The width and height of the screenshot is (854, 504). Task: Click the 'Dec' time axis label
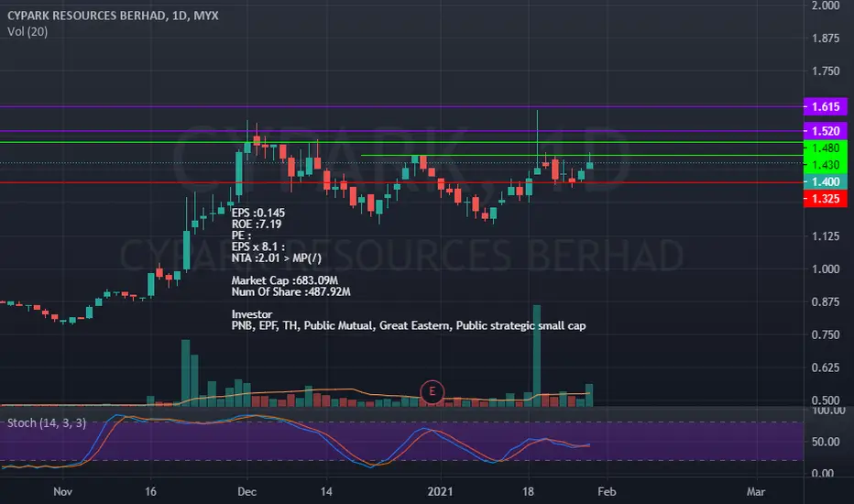[x=246, y=491]
